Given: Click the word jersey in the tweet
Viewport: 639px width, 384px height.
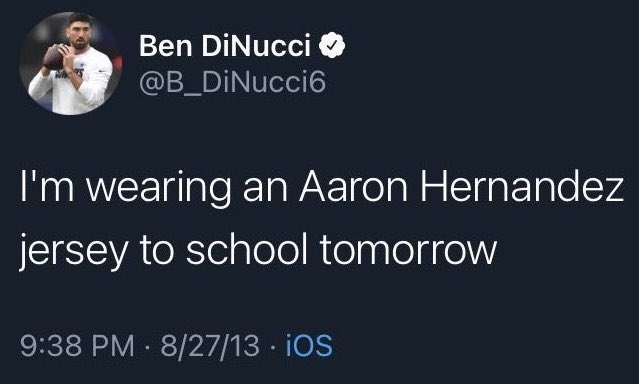Looking at the screenshot, I should (x=73, y=249).
